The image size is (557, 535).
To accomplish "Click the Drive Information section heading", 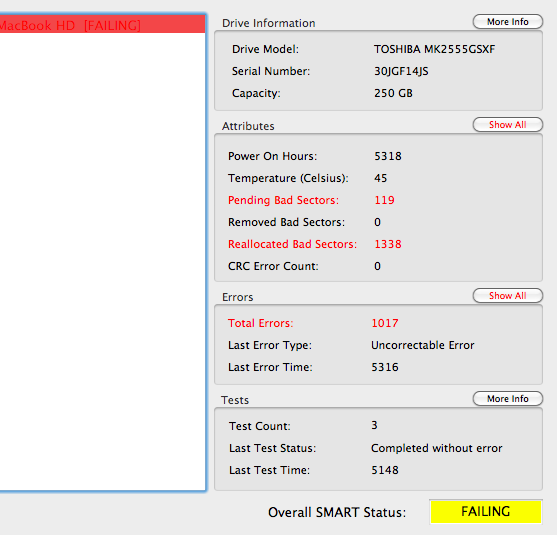I will [x=269, y=23].
